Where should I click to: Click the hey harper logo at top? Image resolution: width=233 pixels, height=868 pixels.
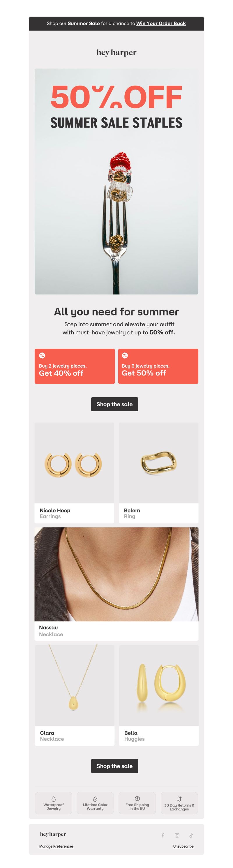pos(116,52)
